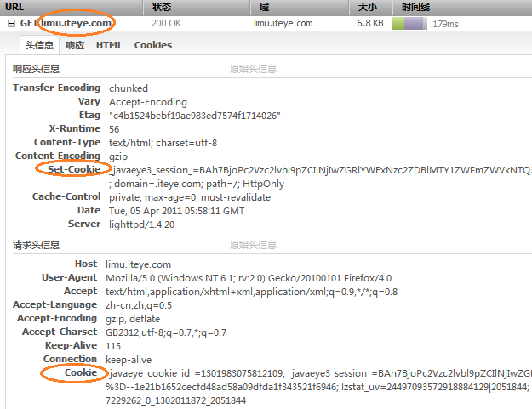The height and width of the screenshot is (409, 532).
Task: Open the 头信息 tab
Action: click(39, 45)
